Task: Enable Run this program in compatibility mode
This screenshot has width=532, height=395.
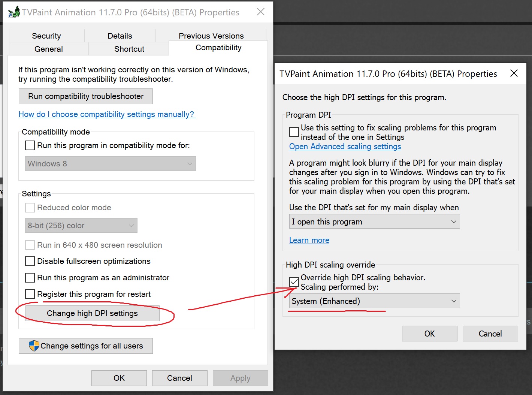Action: [30, 145]
